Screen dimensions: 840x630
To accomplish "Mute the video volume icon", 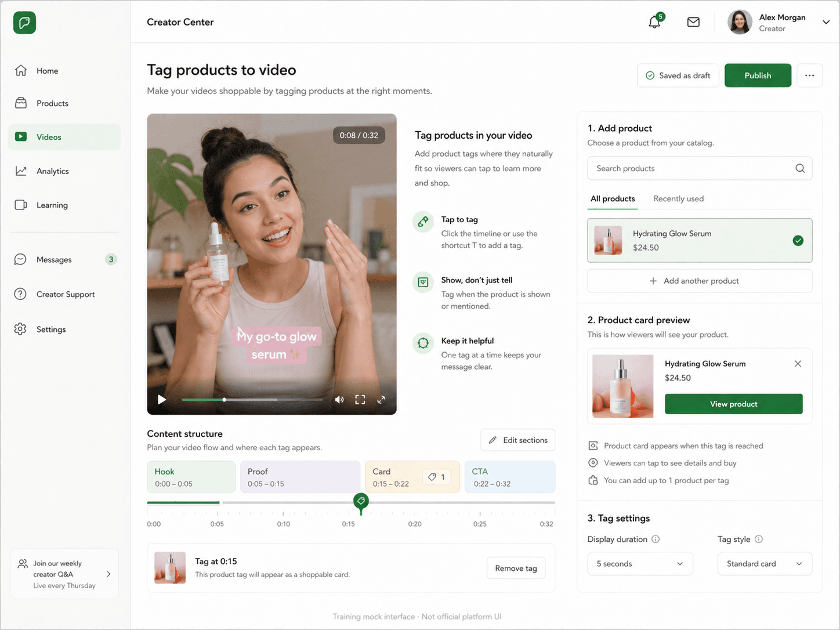I will (x=339, y=400).
